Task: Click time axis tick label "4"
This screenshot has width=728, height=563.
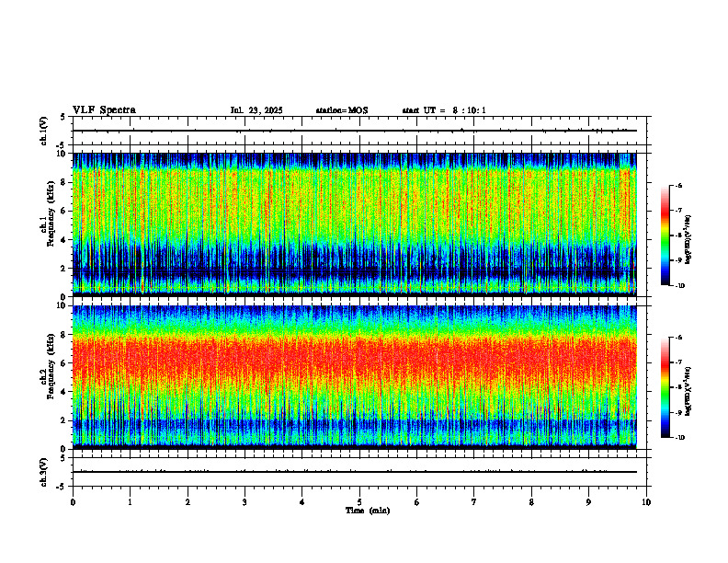Action: [301, 502]
